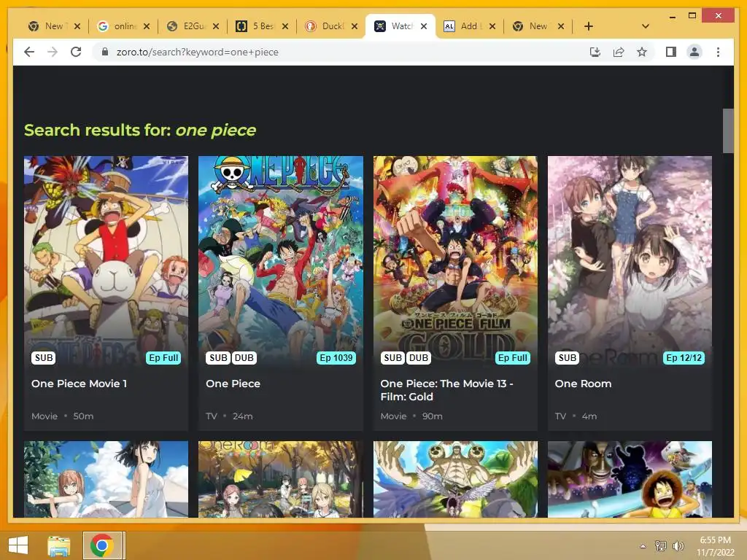Open second-row thumbnail with two girls by sea
747x560 pixels.
pyautogui.click(x=106, y=479)
